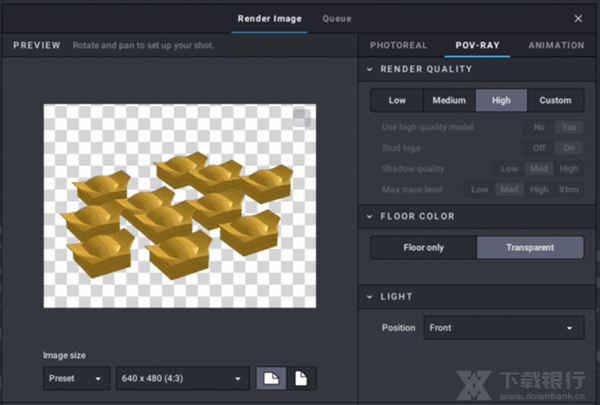Viewport: 600px width, 405px height.
Task: Set render quality to Low
Action: coord(397,100)
